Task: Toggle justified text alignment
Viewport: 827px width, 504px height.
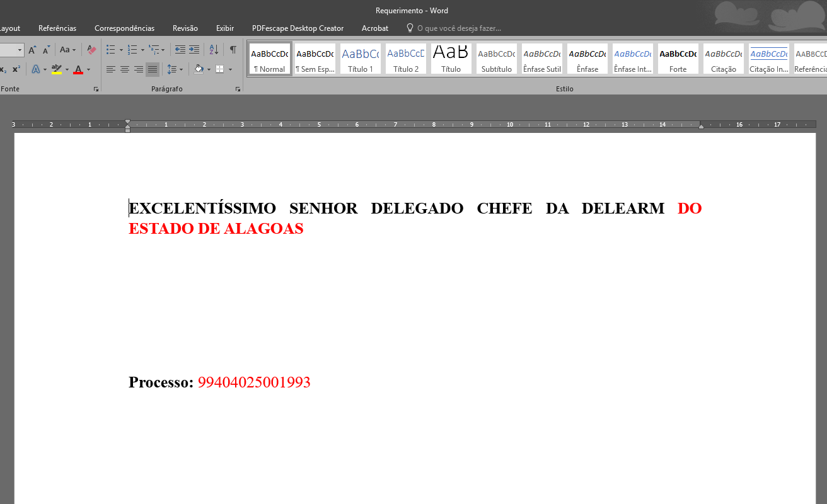Action: tap(153, 69)
